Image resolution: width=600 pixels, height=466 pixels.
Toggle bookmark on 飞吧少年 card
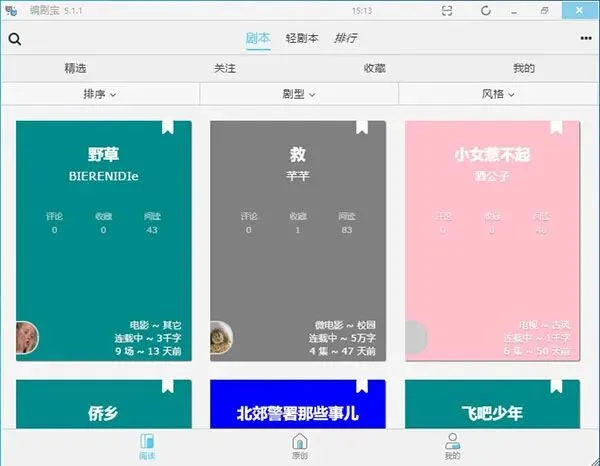tap(556, 386)
